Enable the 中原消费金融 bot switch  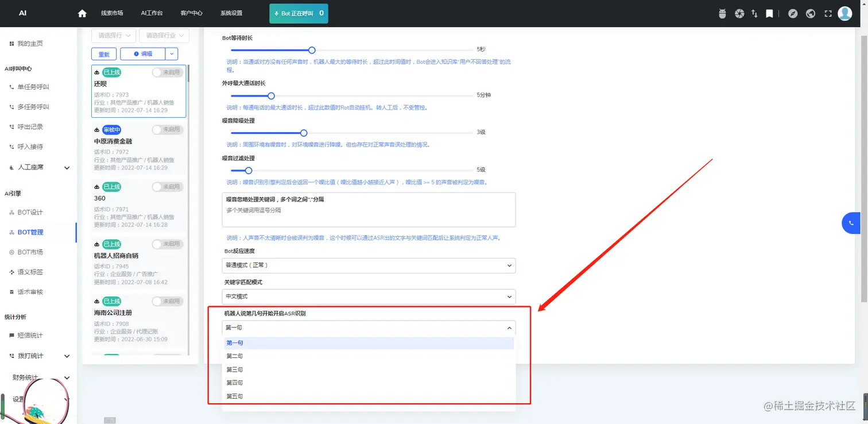167,130
